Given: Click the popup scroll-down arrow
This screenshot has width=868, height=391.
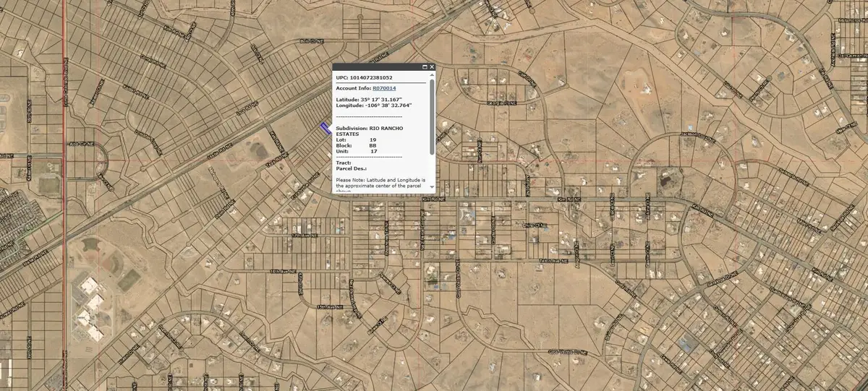Looking at the screenshot, I should [432, 187].
